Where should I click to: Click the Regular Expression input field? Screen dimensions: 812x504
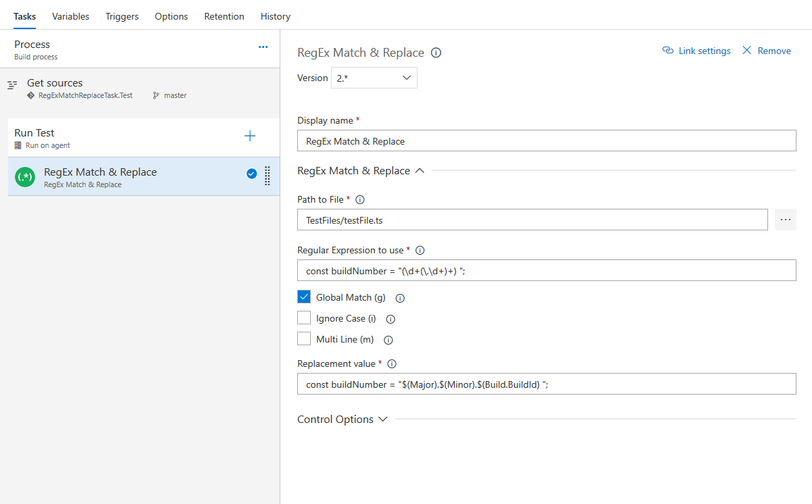tap(547, 270)
